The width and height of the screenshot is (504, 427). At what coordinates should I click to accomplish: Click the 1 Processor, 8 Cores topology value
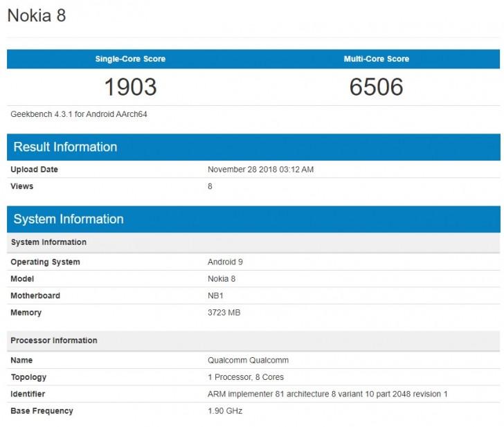click(245, 377)
